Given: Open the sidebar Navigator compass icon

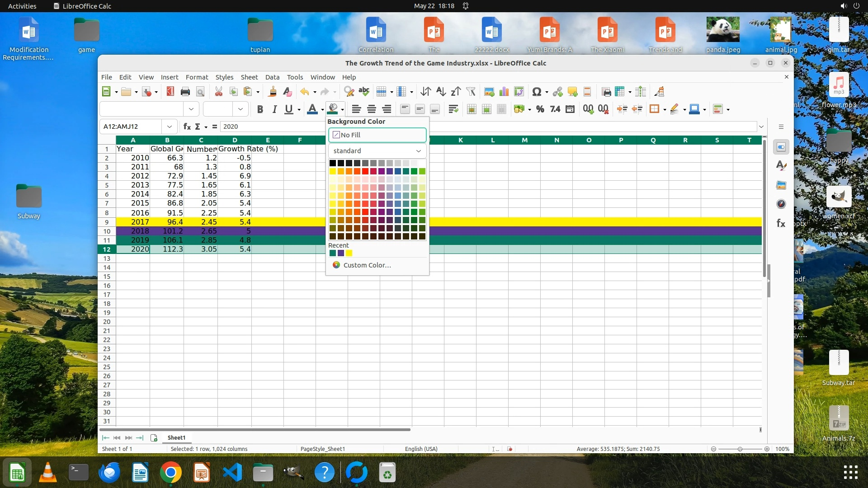Looking at the screenshot, I should pyautogui.click(x=781, y=204).
